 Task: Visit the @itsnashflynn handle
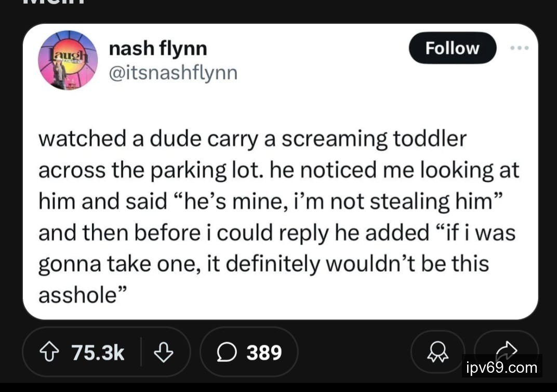click(173, 73)
